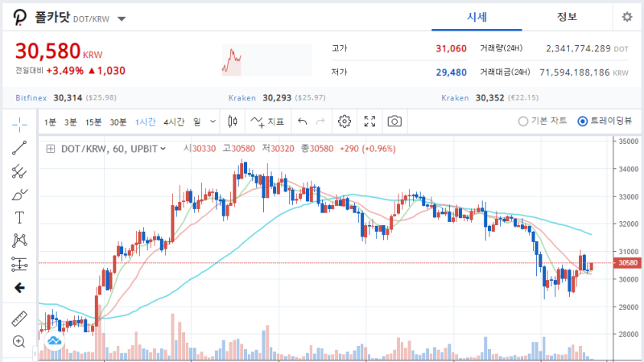The image size is (644, 362).
Task: Select the XABCD pattern tool
Action: pos(19,241)
